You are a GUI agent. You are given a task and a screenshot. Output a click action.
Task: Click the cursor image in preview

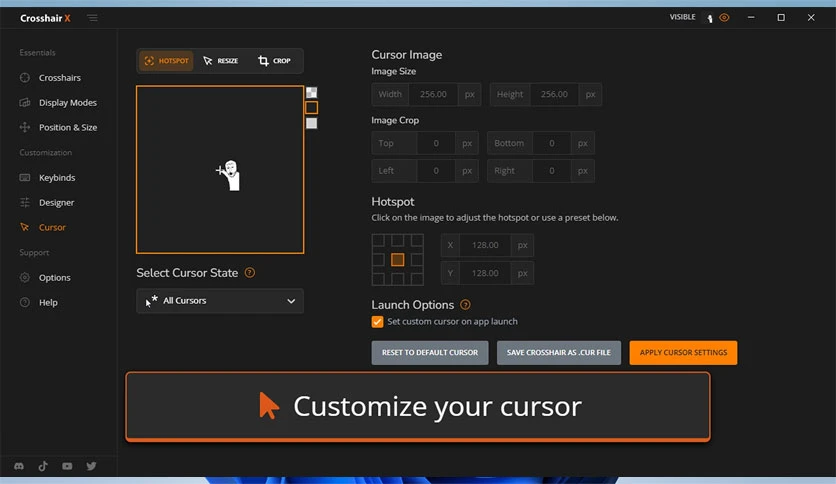coord(229,175)
